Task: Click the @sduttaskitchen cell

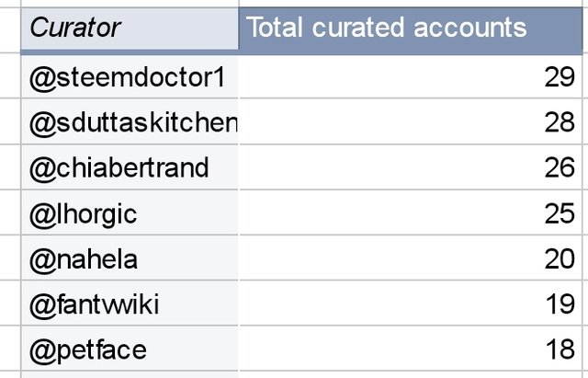Action: (x=130, y=121)
